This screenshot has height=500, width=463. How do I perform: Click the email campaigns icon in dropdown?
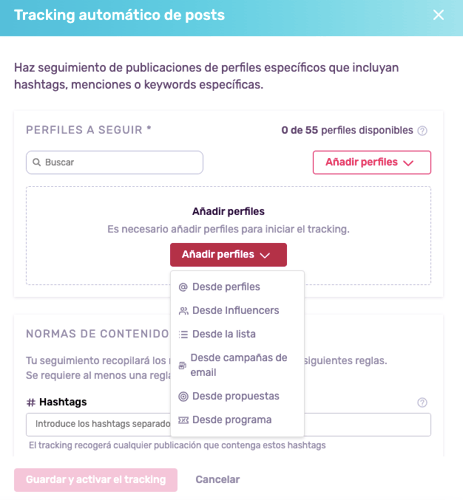click(x=182, y=365)
